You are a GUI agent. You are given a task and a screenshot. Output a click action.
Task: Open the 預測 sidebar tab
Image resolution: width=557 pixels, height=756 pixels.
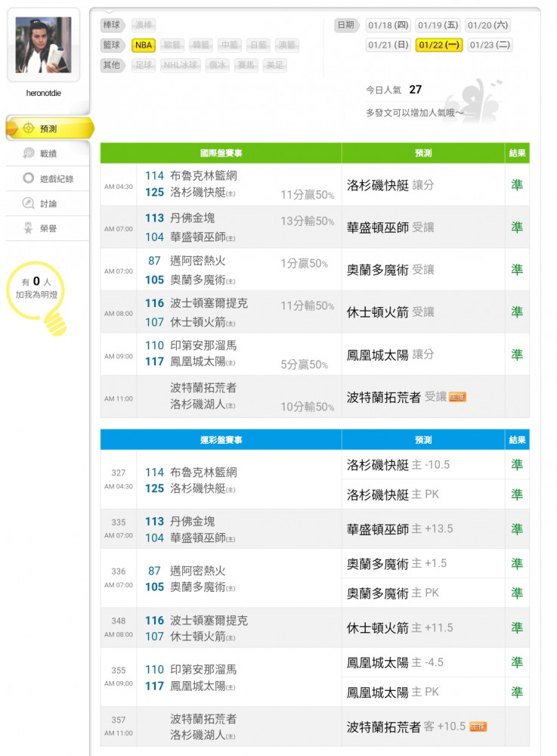(48, 129)
